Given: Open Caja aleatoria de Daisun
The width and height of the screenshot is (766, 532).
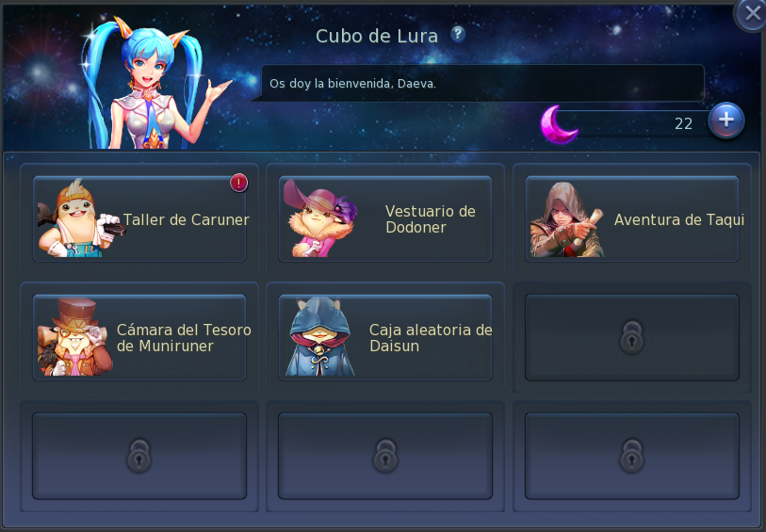Looking at the screenshot, I should (385, 337).
